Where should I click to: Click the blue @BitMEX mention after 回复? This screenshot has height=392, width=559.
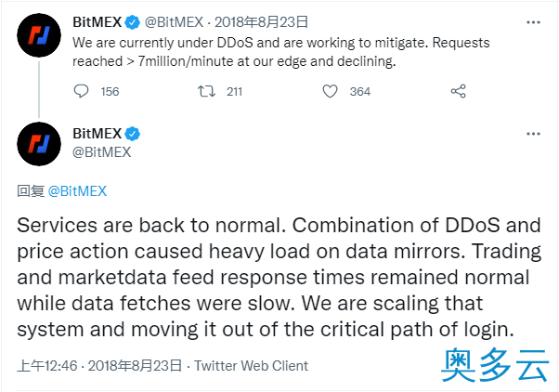pyautogui.click(x=77, y=191)
